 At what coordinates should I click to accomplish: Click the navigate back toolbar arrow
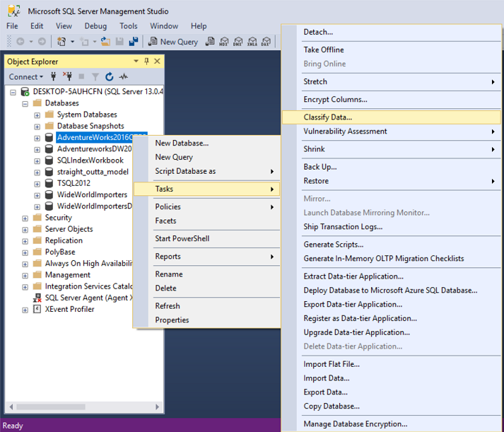[20, 42]
